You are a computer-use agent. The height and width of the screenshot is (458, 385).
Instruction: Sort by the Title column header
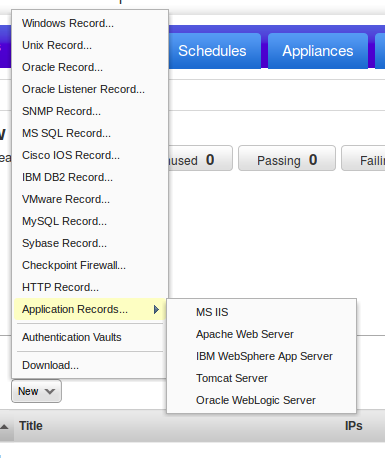click(31, 426)
